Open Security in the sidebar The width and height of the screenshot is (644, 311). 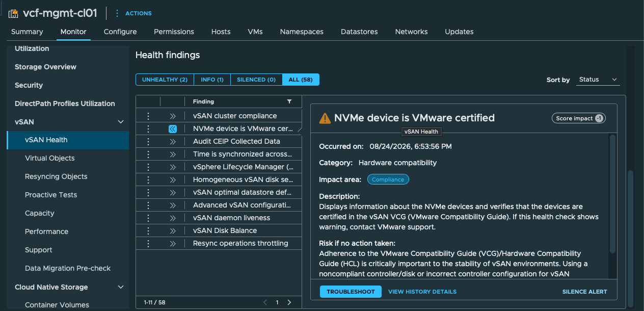(x=29, y=85)
